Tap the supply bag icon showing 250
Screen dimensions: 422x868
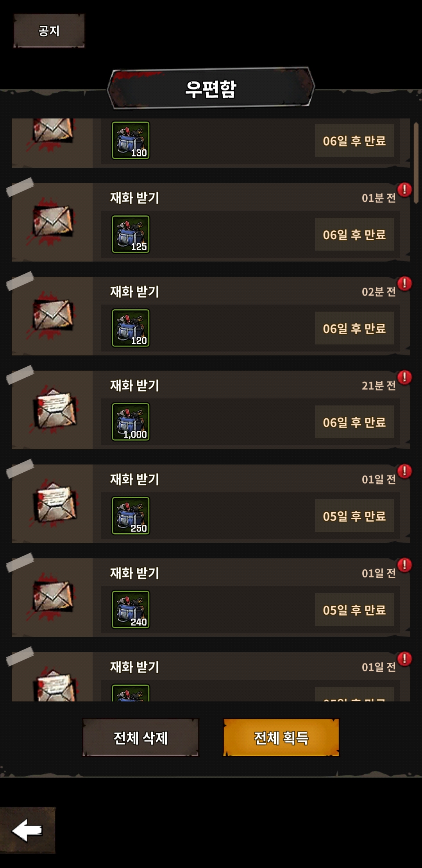(131, 516)
